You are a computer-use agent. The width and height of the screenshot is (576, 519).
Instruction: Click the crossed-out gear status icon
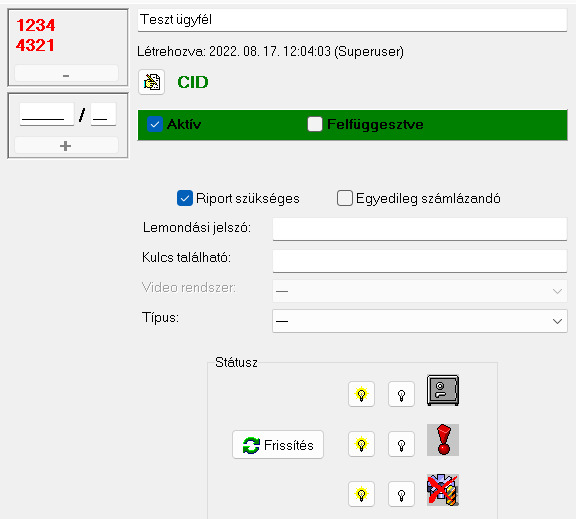(x=443, y=490)
